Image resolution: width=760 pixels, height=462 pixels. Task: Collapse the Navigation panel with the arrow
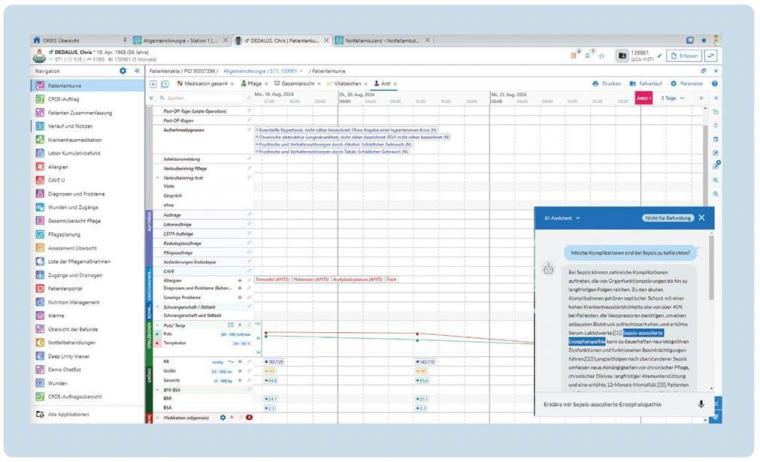point(137,71)
